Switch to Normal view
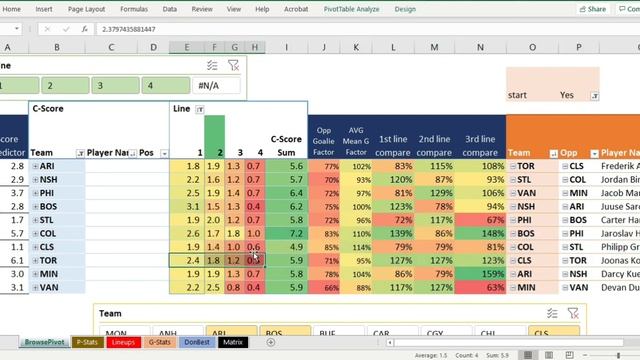The image size is (640, 360). pos(528,355)
